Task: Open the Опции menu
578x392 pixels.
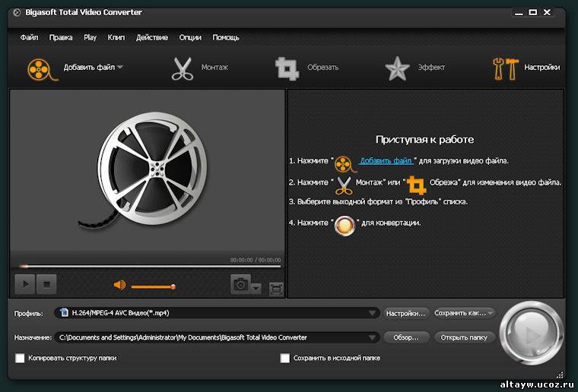Action: [190, 37]
